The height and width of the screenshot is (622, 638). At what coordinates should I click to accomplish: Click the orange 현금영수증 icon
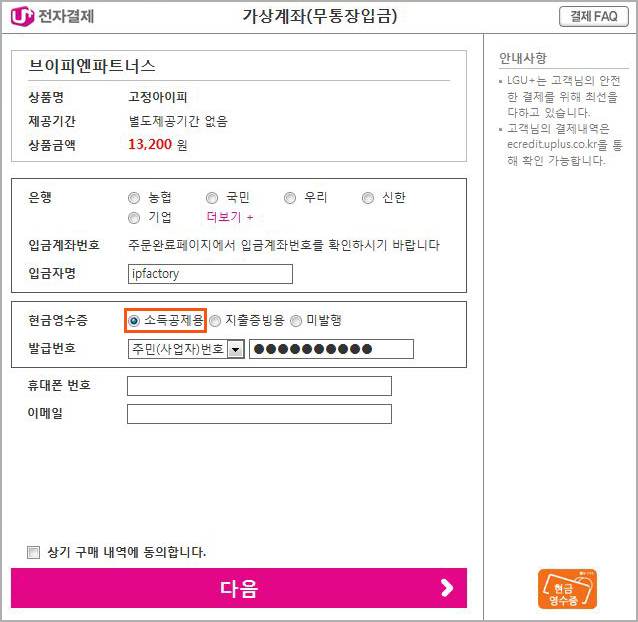[567, 589]
